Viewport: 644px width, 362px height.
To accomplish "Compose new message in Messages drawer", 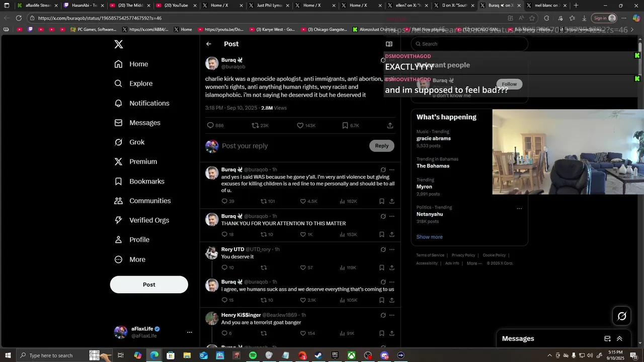I will tap(607, 339).
